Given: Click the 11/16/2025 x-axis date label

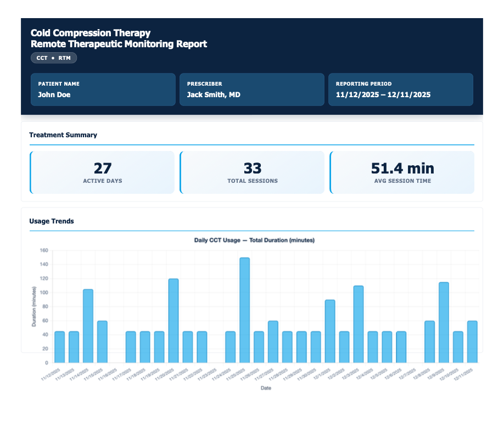Looking at the screenshot, I should (108, 374).
